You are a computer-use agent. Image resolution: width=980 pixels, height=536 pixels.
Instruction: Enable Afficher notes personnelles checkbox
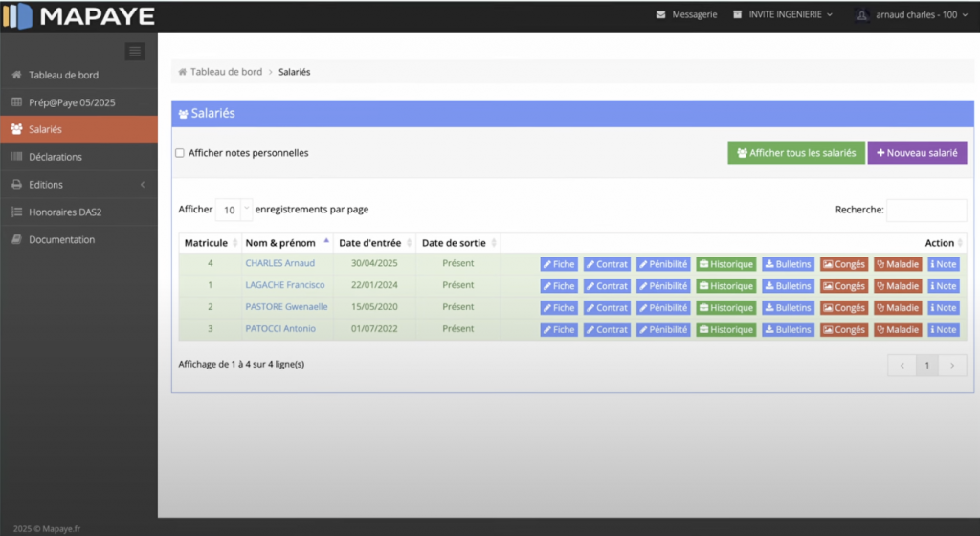[180, 153]
